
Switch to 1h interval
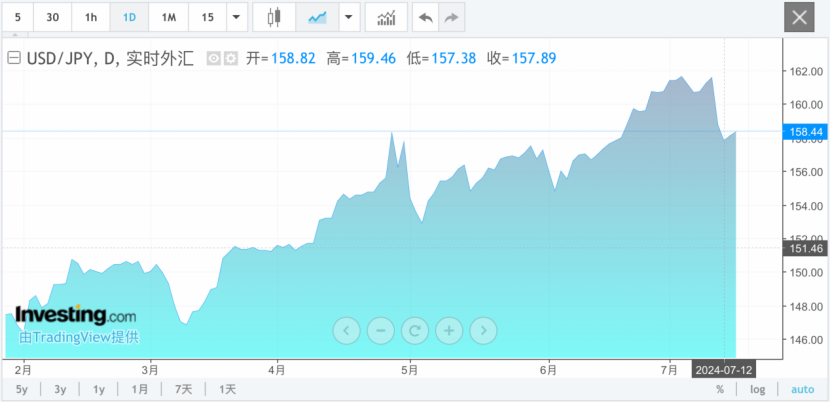click(x=91, y=18)
